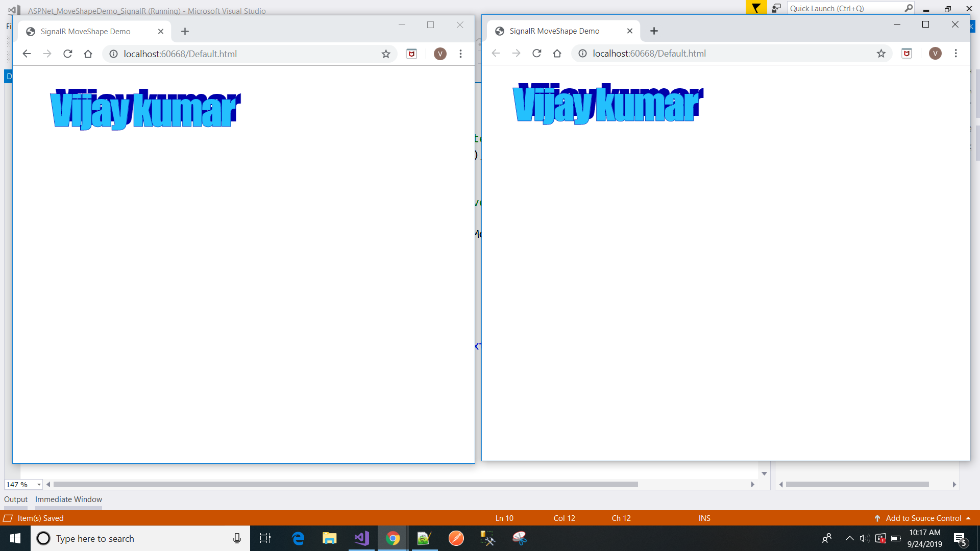Reload page in right browser window
Viewport: 980px width, 551px height.
[536, 53]
